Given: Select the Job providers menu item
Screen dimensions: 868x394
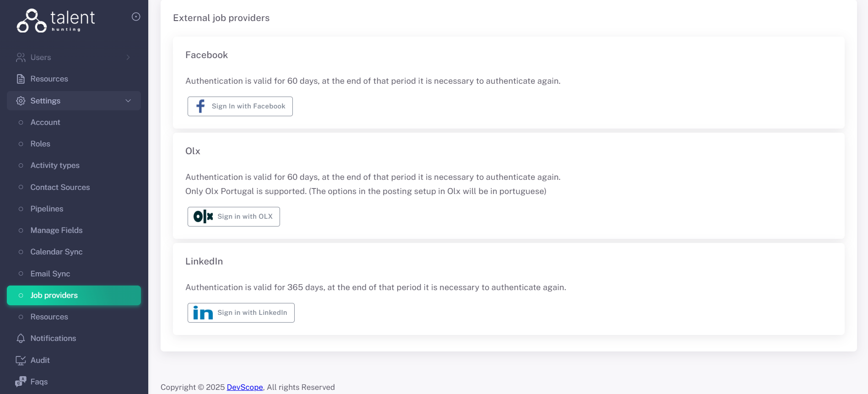Looking at the screenshot, I should (54, 295).
